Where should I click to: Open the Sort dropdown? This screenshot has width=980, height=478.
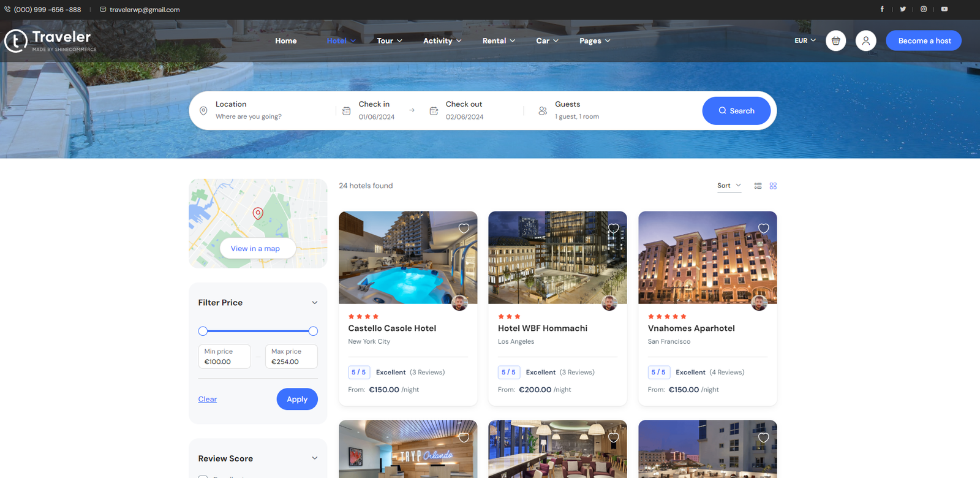(x=729, y=186)
